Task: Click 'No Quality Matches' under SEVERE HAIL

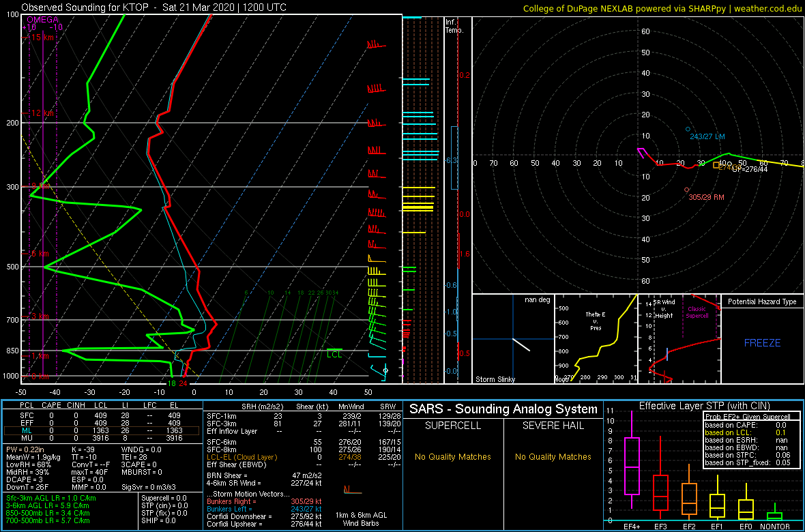Action: pos(553,457)
